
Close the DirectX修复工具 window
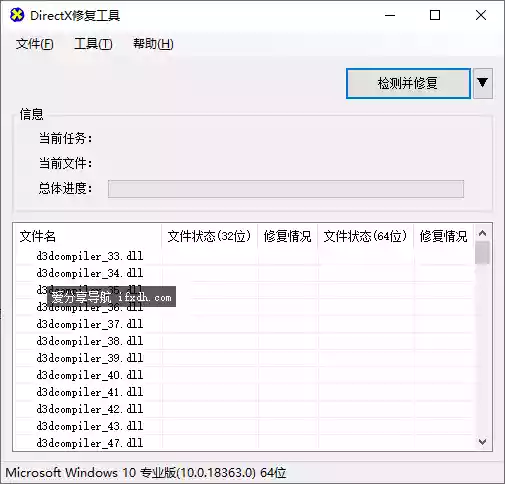pyautogui.click(x=481, y=15)
